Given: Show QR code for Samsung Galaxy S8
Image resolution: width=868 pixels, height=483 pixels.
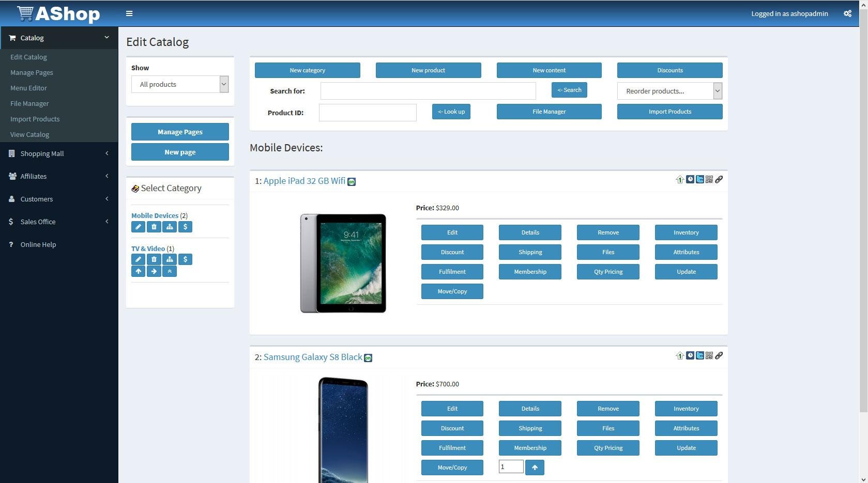Looking at the screenshot, I should coord(709,355).
